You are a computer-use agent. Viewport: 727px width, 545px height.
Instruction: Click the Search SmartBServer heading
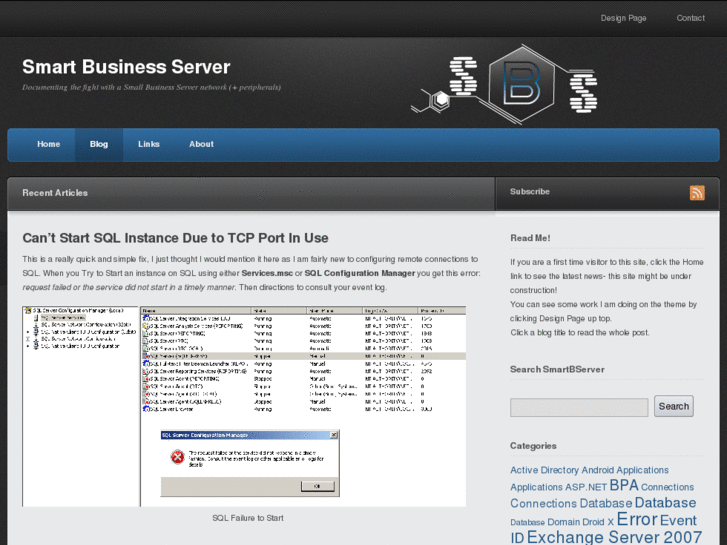pos(557,369)
